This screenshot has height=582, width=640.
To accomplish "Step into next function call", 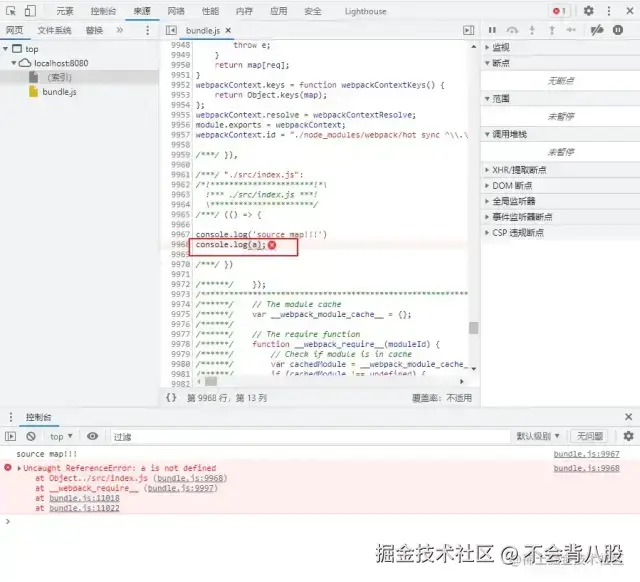I will click(x=532, y=30).
